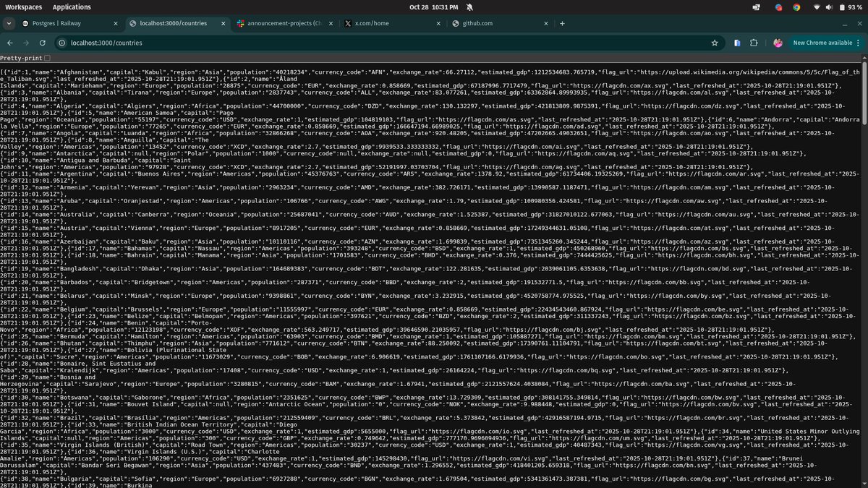Viewport: 868px width, 488px height.
Task: Go back with the back arrow
Action: click(10, 43)
